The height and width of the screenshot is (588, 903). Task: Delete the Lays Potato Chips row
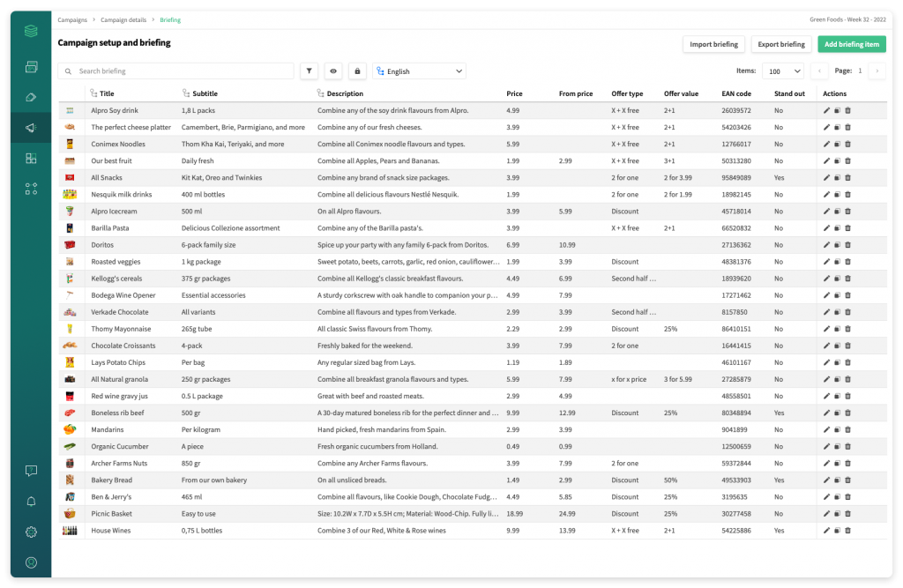(x=847, y=363)
